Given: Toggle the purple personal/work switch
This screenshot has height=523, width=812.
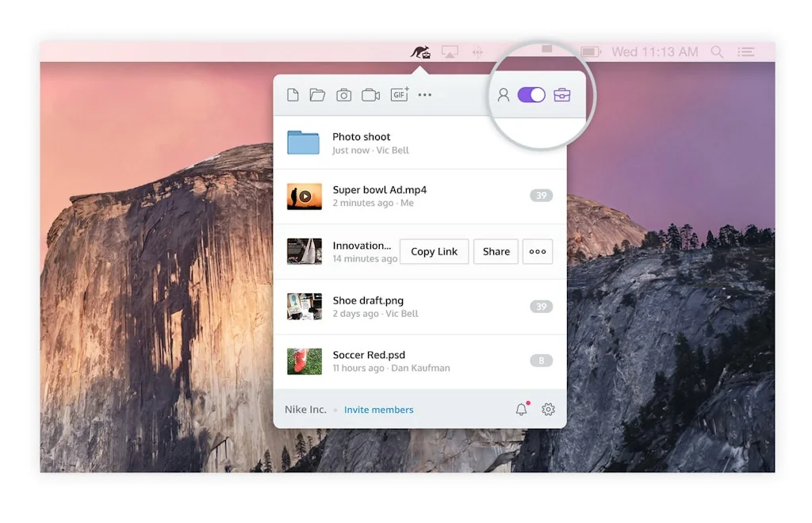Looking at the screenshot, I should tap(531, 94).
